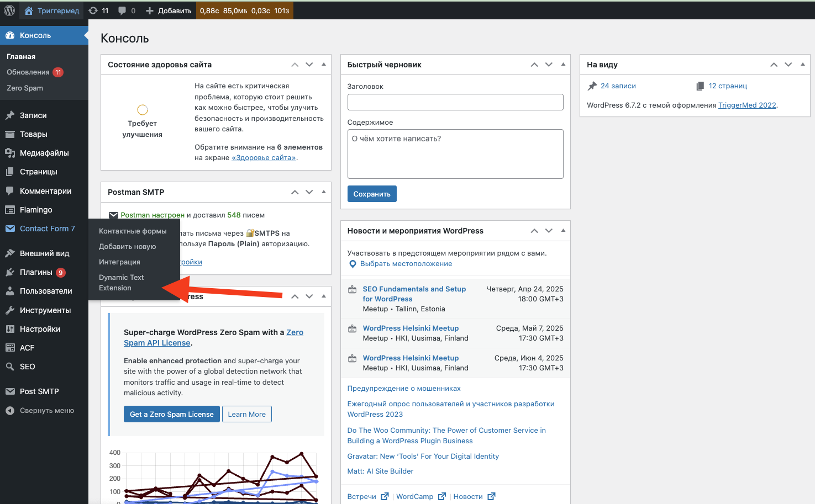Move Быстрый черновик widget down
This screenshot has width=815, height=504.
click(549, 65)
